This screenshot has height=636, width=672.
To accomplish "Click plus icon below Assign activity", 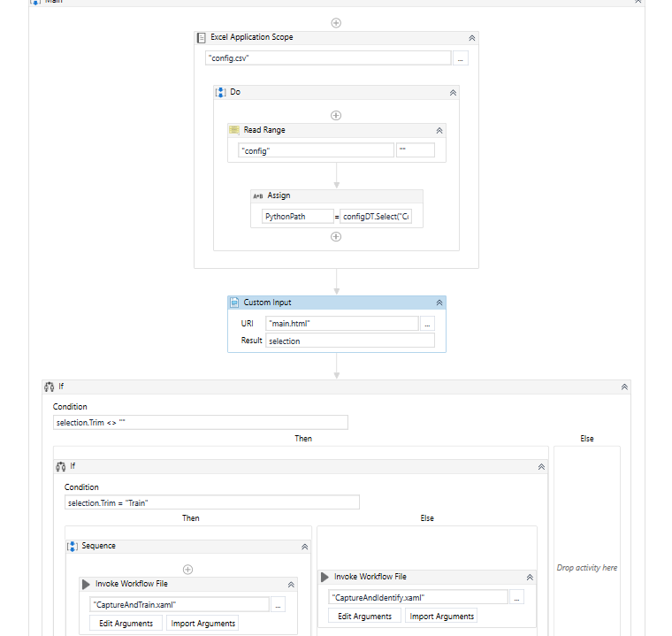I will tap(336, 236).
